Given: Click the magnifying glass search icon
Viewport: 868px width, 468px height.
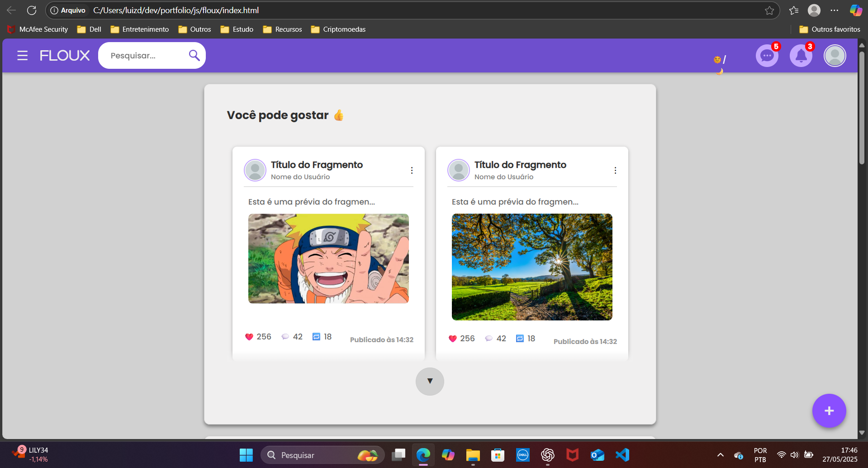Looking at the screenshot, I should point(194,55).
